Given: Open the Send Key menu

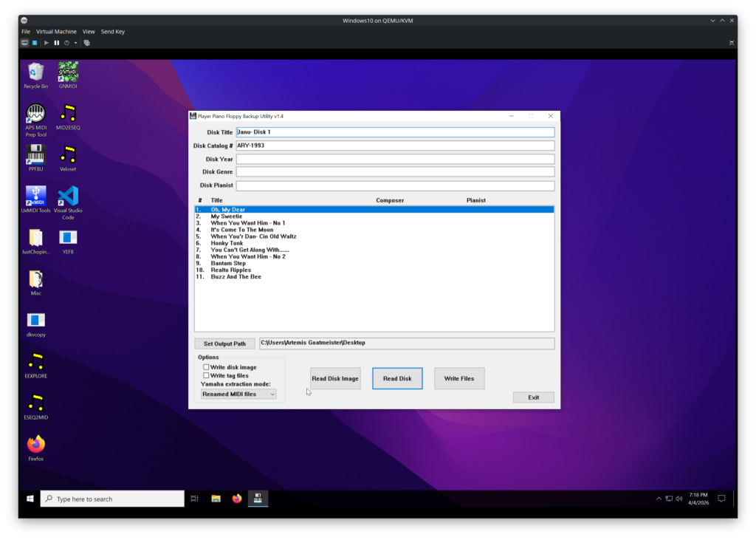Looking at the screenshot, I should click(x=113, y=31).
